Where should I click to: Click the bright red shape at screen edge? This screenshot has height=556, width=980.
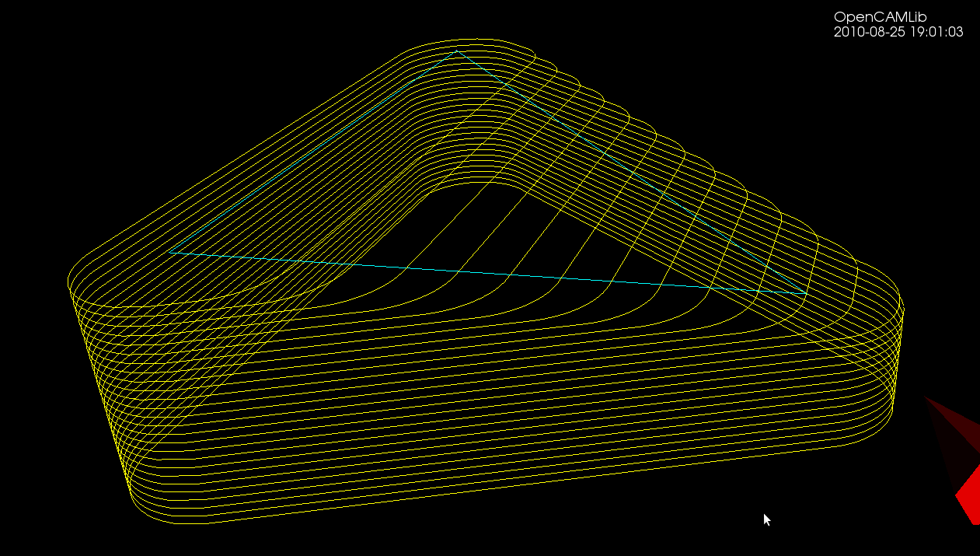point(968,492)
